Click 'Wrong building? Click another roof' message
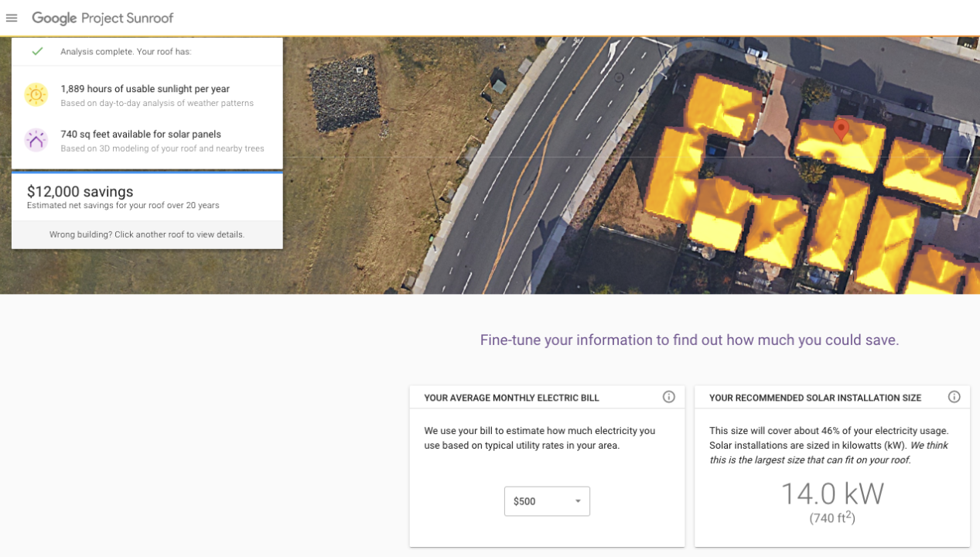 [x=147, y=234]
